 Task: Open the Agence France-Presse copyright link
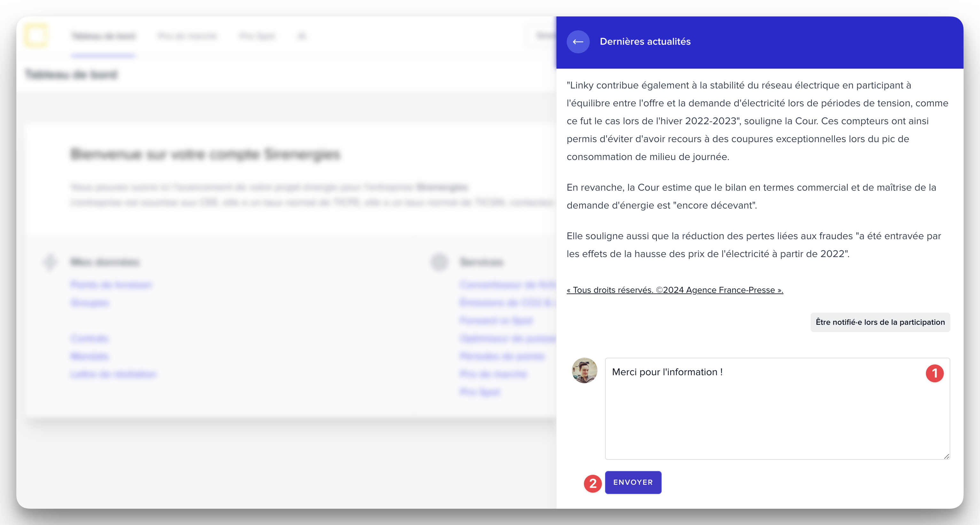pos(674,290)
